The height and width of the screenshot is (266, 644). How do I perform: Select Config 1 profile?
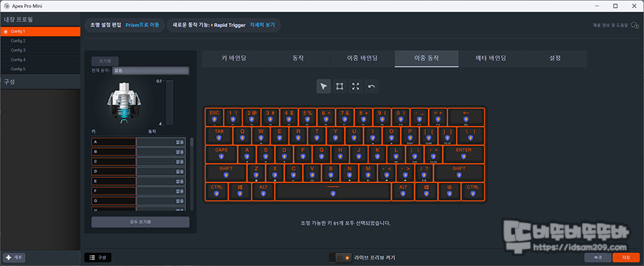tap(40, 31)
